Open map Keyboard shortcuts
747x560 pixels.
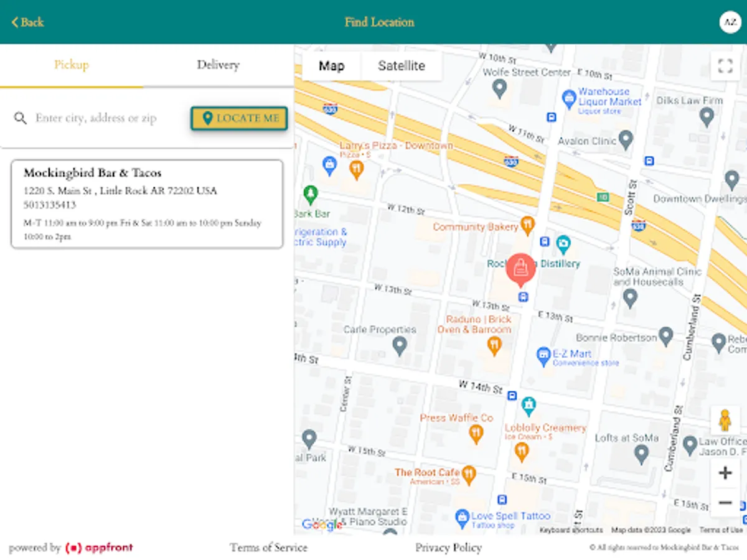click(x=571, y=530)
